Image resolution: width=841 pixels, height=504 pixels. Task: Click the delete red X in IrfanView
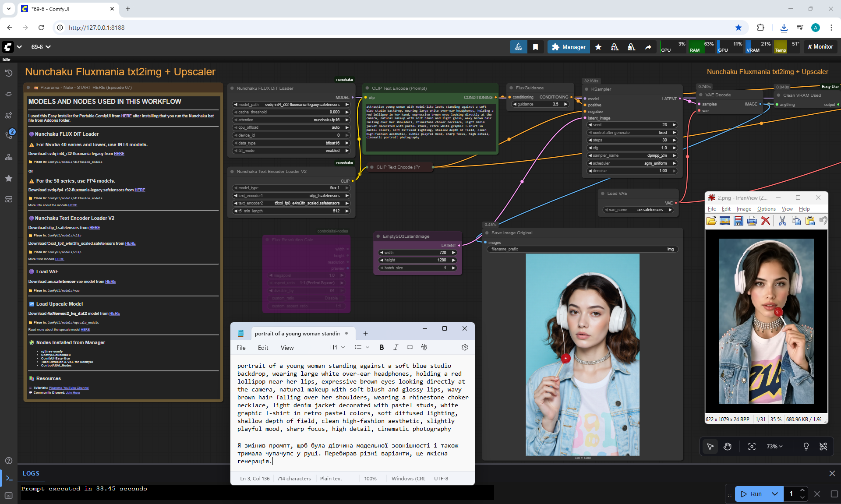coord(766,221)
